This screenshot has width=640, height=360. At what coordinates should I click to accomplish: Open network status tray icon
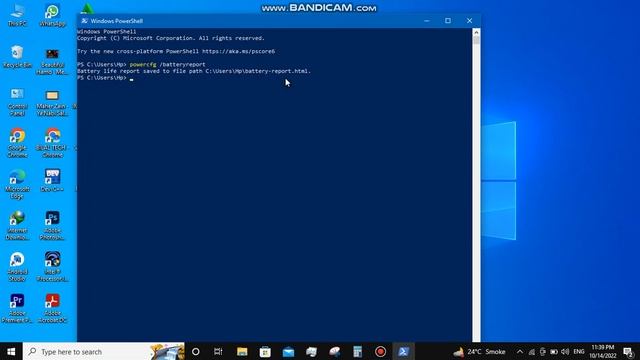tap(531, 351)
